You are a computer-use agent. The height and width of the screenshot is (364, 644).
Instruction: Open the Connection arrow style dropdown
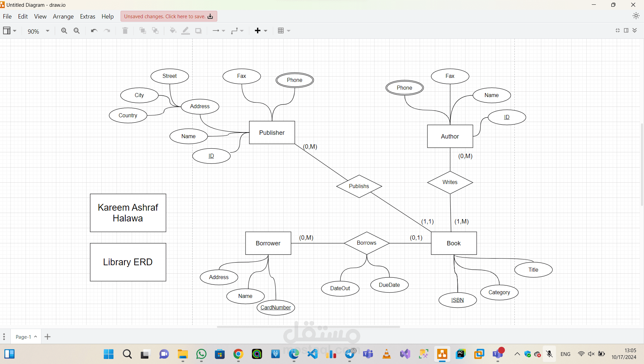(219, 31)
